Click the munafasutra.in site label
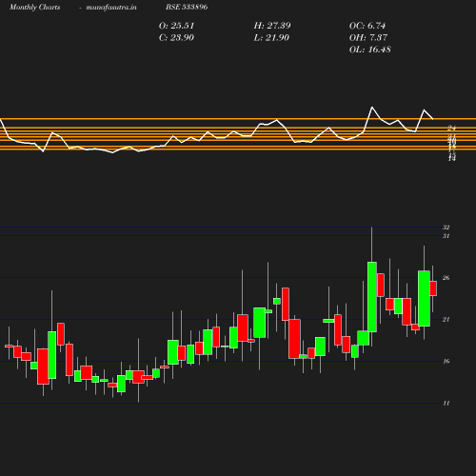 (x=111, y=7)
